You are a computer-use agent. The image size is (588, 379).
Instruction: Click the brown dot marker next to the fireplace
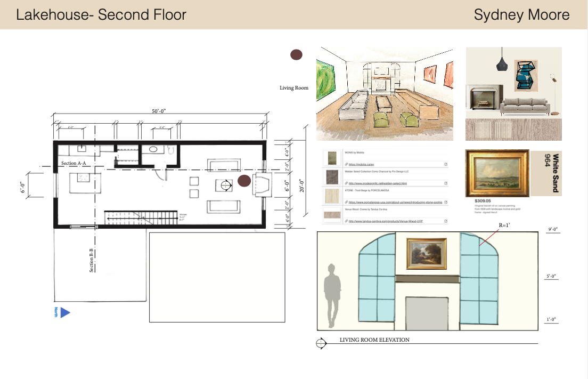click(x=244, y=181)
